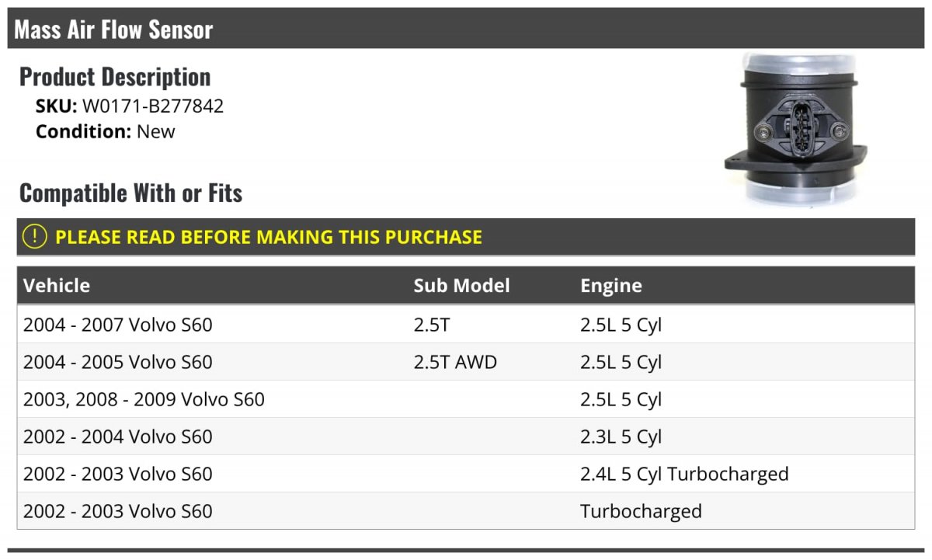Click the Vehicle column header
The image size is (932, 560).
(x=57, y=286)
